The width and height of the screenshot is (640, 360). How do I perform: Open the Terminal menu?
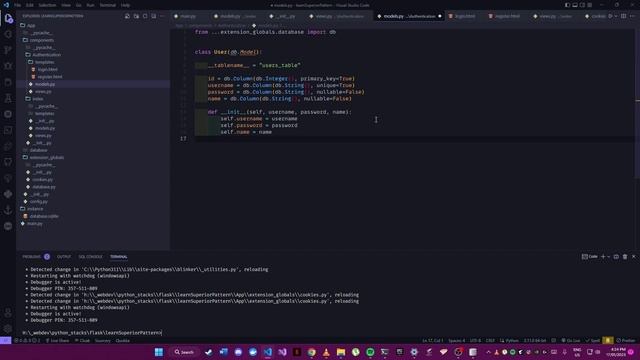click(x=108, y=5)
